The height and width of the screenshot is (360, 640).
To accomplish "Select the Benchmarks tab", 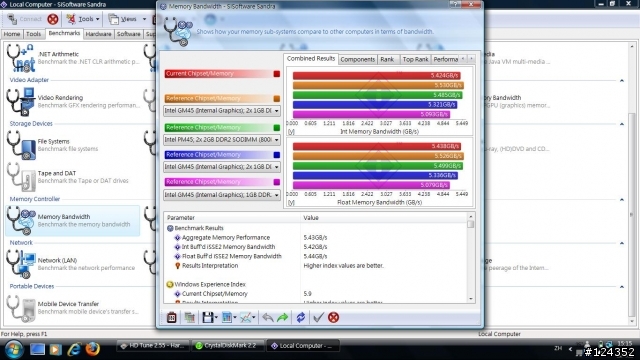I will (64, 33).
